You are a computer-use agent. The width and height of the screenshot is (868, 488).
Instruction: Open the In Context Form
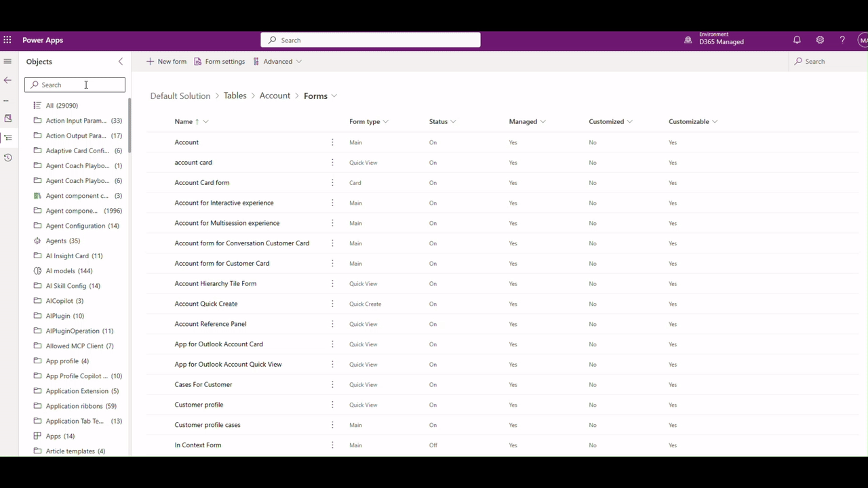tap(198, 445)
